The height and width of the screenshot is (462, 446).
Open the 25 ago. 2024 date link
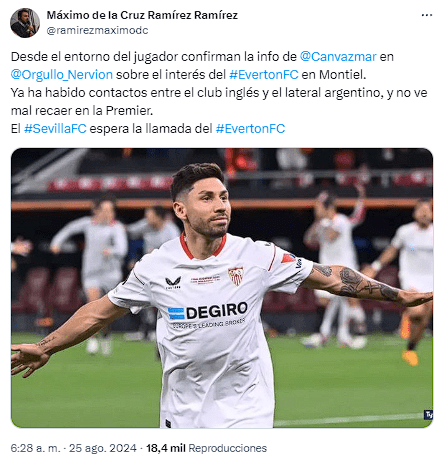coord(103,448)
